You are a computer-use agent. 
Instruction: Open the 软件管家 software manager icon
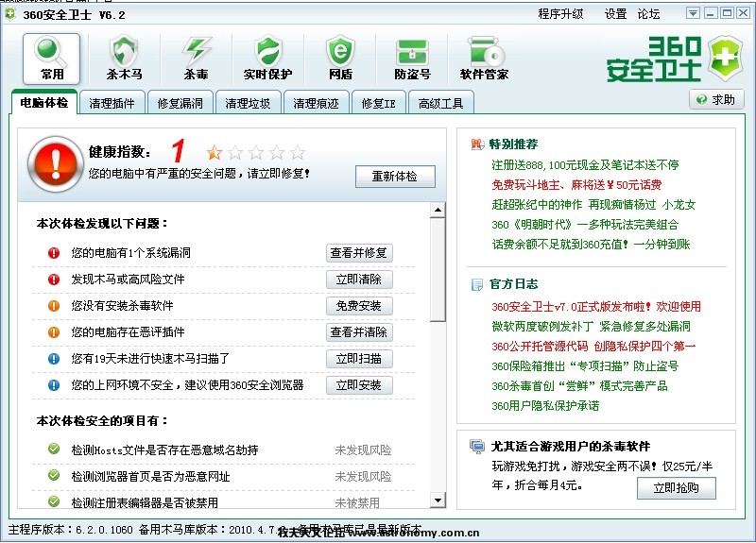pyautogui.click(x=484, y=58)
